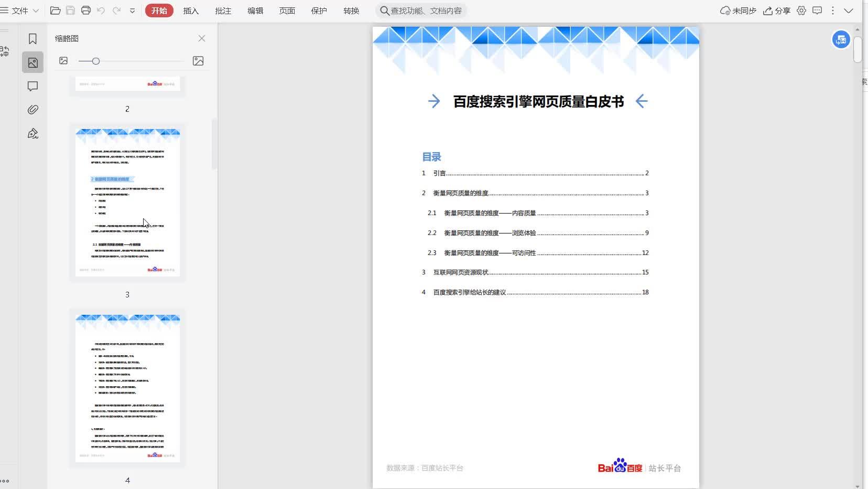
Task: Click the ellipsis more icon at bottom-left sidebar
Action: point(5,481)
